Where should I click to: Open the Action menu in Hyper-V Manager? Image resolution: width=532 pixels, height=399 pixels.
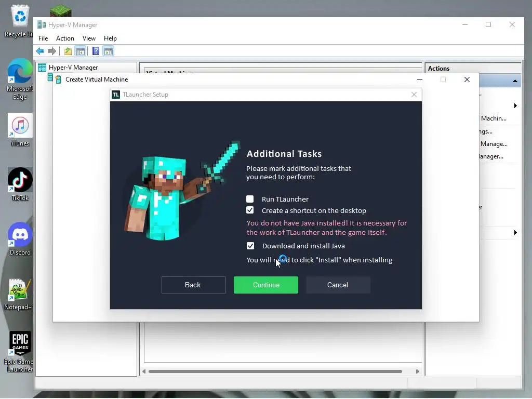pos(65,38)
